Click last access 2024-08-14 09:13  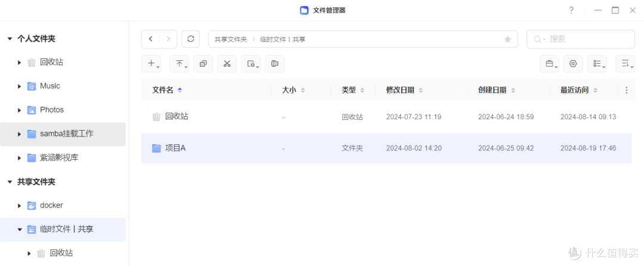coord(588,117)
